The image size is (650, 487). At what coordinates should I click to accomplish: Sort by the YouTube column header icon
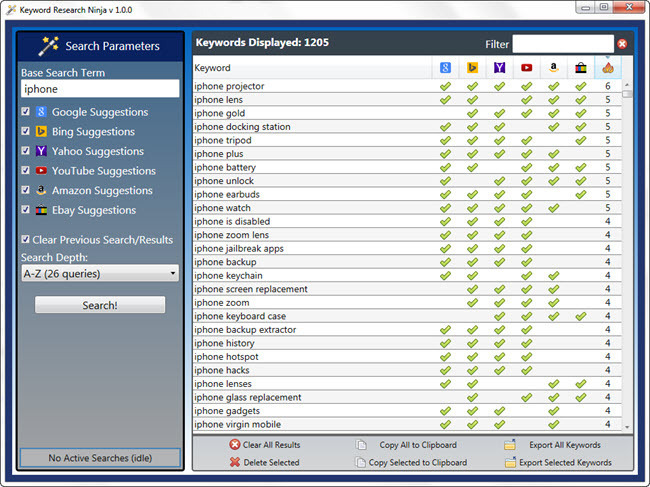pyautogui.click(x=526, y=68)
